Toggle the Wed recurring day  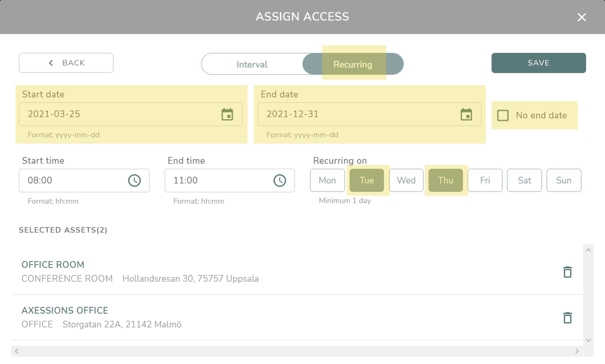tap(406, 180)
